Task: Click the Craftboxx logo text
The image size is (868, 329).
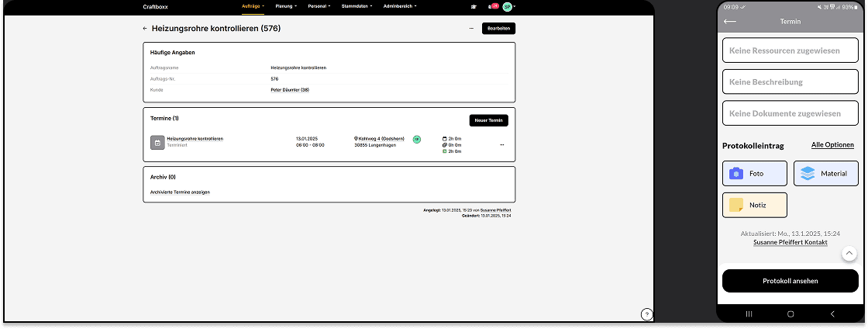Action: (x=154, y=6)
